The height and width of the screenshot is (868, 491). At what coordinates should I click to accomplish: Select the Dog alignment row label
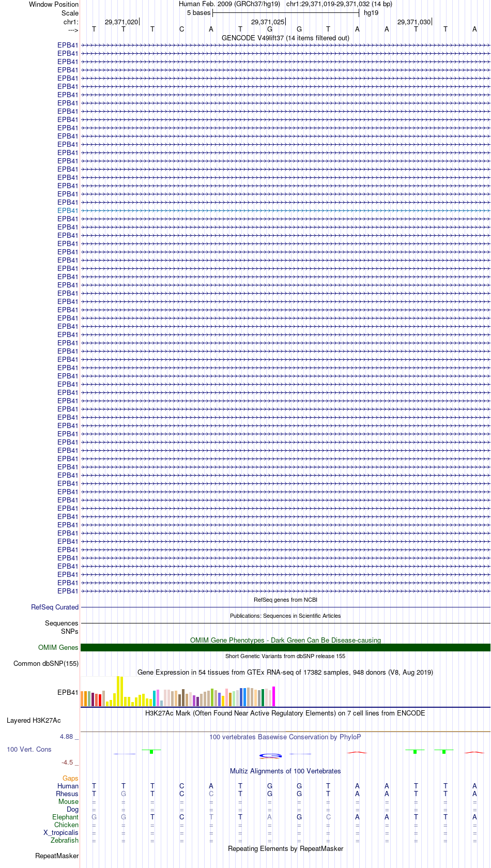tap(73, 809)
